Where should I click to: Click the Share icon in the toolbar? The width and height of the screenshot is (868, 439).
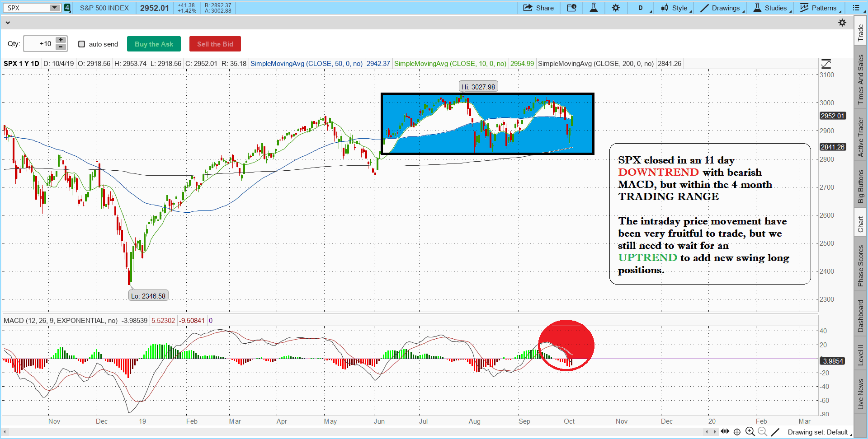[528, 8]
